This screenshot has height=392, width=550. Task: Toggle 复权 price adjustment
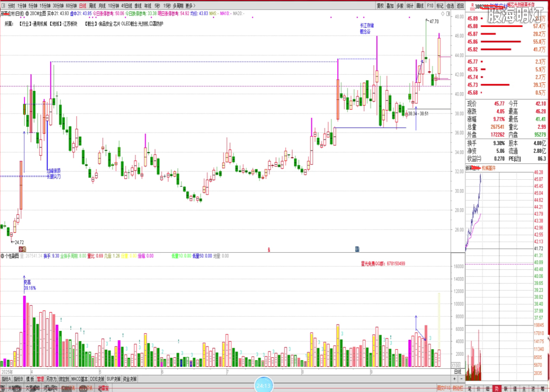tap(380, 6)
